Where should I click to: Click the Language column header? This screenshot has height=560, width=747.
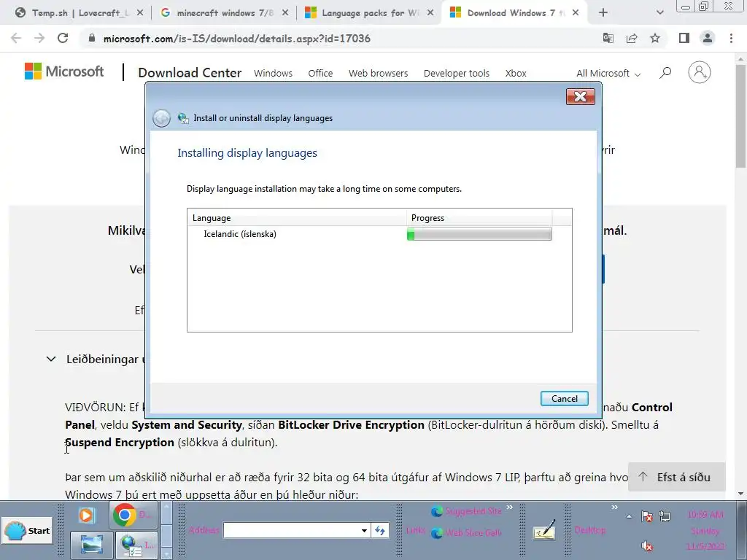[297, 217]
